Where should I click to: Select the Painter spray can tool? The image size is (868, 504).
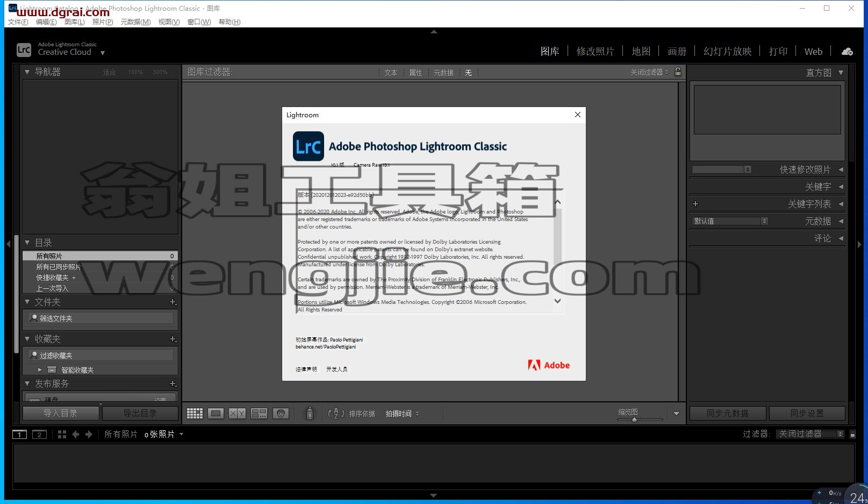[x=310, y=413]
